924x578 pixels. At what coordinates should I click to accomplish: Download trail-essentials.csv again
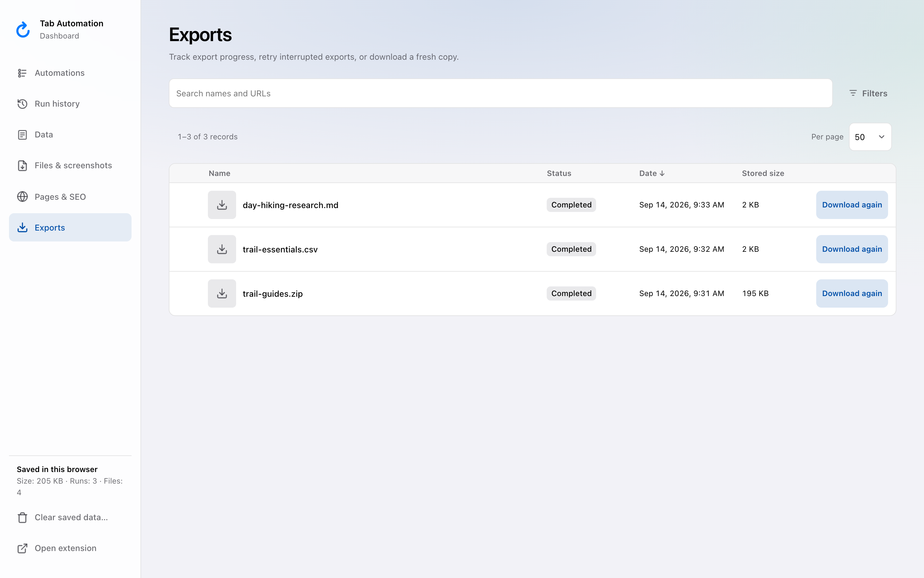pyautogui.click(x=852, y=249)
